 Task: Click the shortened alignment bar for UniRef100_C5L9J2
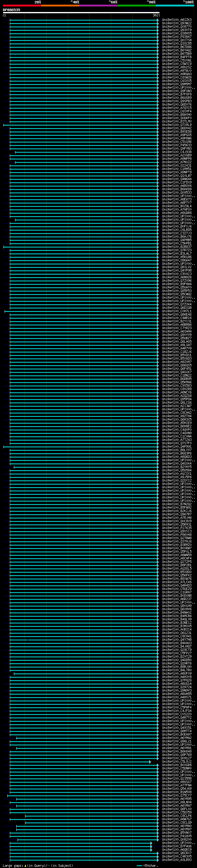[x=80, y=761]
